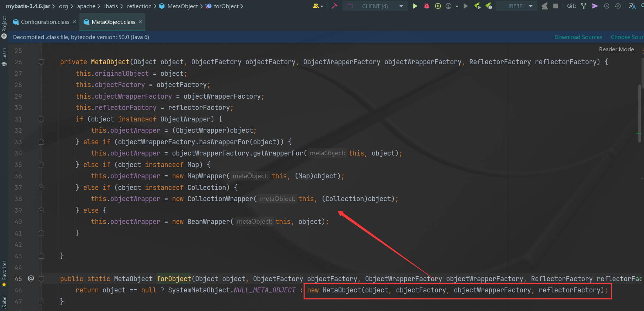Click the Git push purple arrow icon

point(595,6)
